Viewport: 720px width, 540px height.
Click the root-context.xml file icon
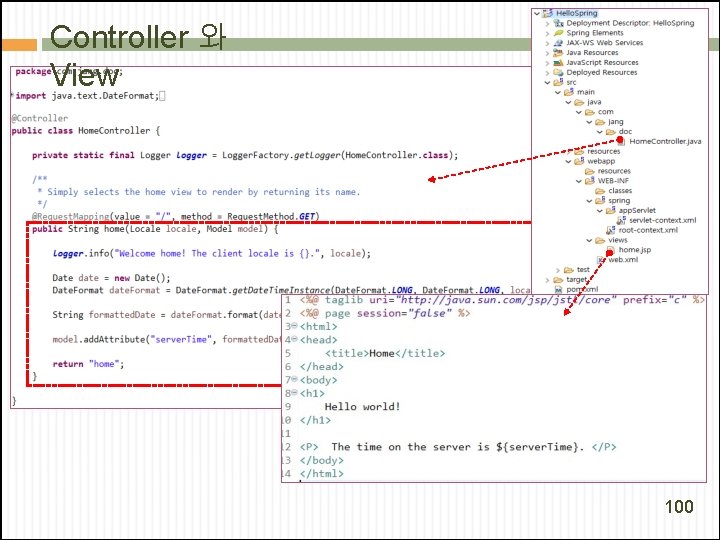611,230
